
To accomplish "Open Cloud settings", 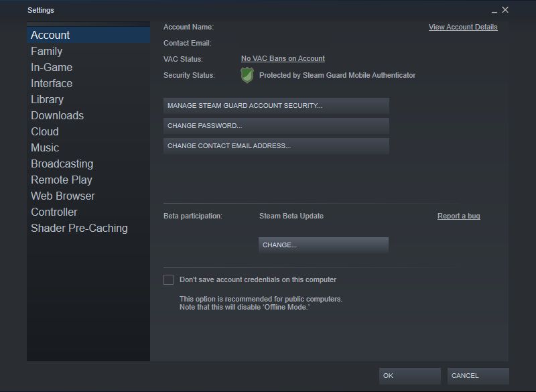I will (44, 131).
